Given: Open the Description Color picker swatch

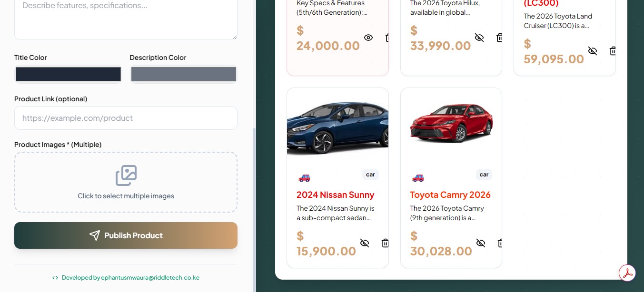Looking at the screenshot, I should [x=183, y=74].
